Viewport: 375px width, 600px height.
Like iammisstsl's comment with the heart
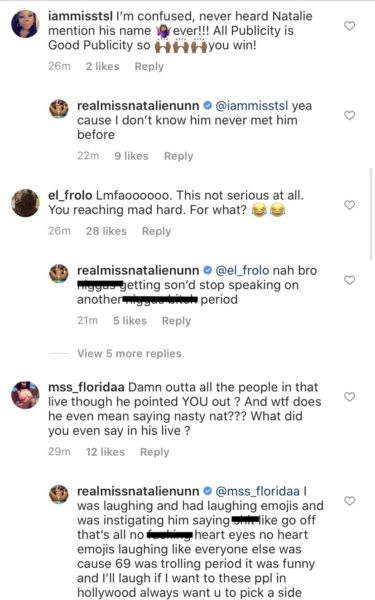349,26
